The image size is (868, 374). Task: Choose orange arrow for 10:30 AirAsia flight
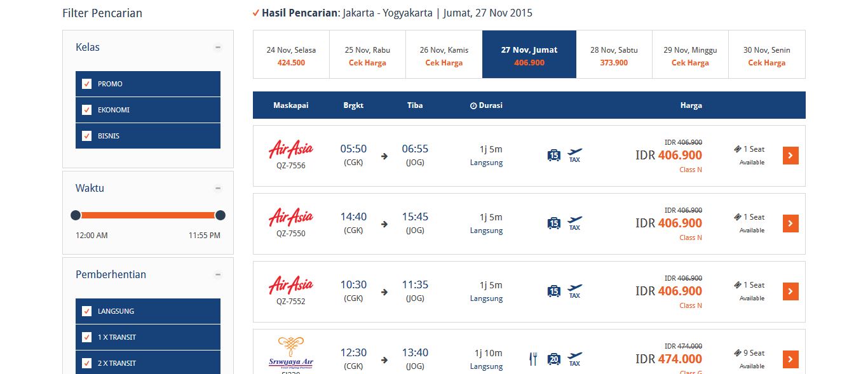point(790,291)
